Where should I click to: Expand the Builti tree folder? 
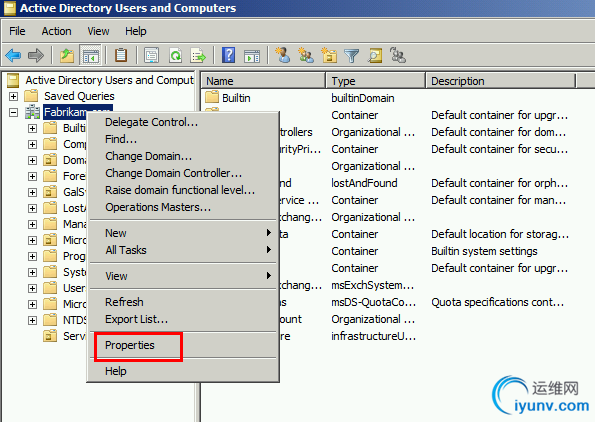(x=33, y=128)
